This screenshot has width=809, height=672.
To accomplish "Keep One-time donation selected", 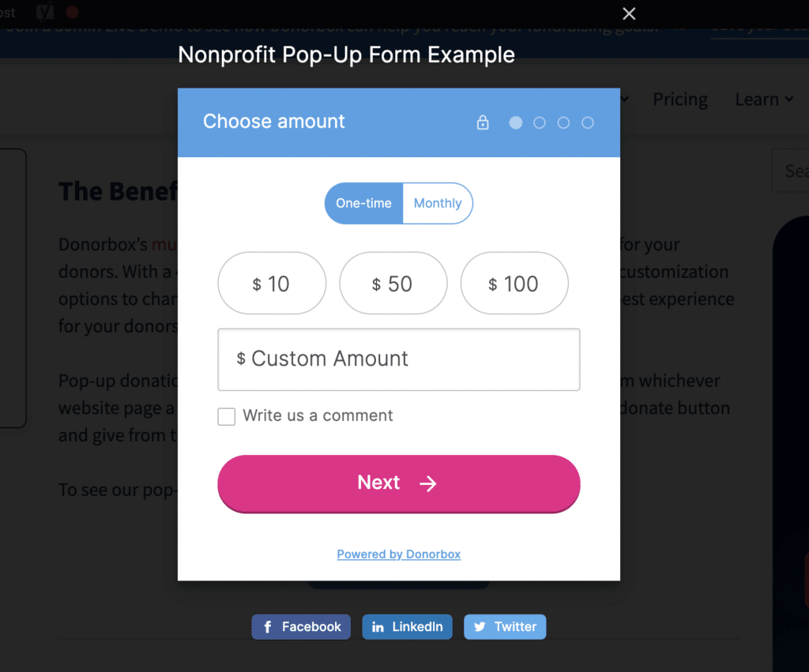I will point(363,203).
